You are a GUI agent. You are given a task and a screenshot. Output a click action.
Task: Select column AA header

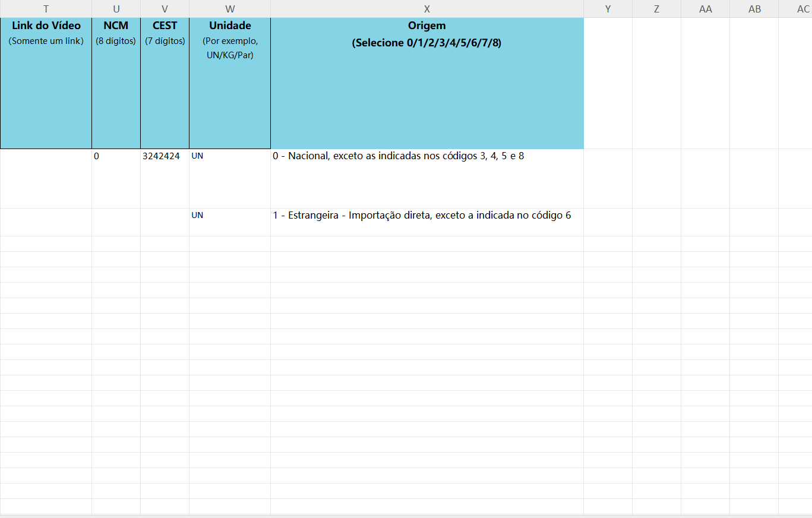pos(705,9)
